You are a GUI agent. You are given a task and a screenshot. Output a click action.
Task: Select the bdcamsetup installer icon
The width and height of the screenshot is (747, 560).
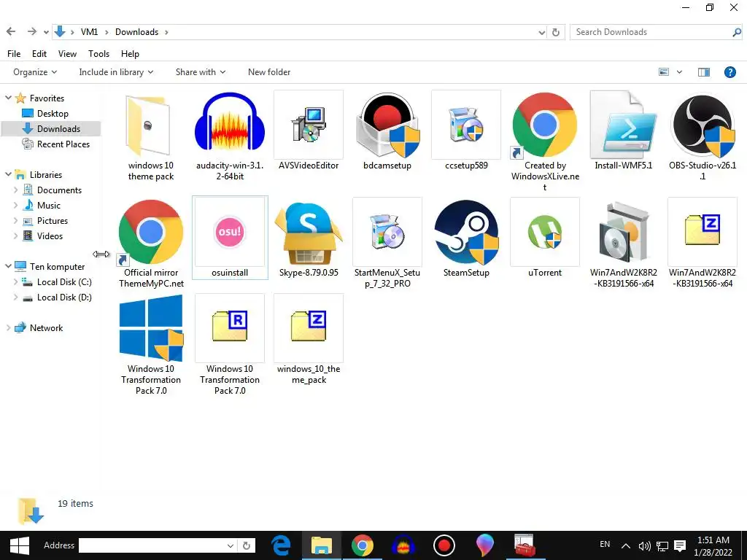click(387, 131)
